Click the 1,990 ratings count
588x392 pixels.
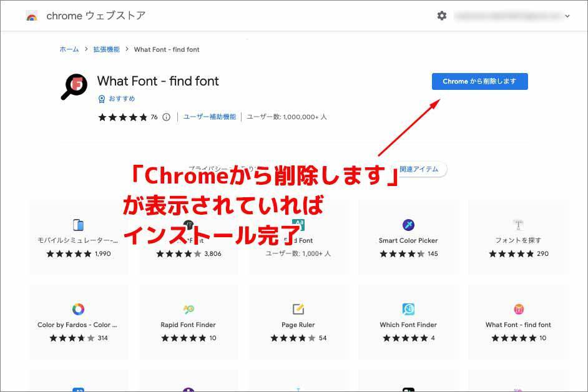(103, 254)
